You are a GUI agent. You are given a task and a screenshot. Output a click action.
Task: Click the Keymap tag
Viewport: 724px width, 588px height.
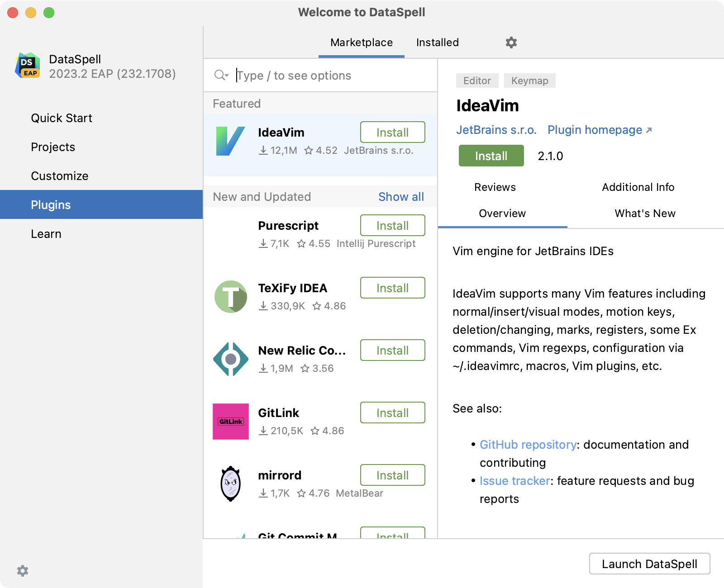(x=529, y=81)
